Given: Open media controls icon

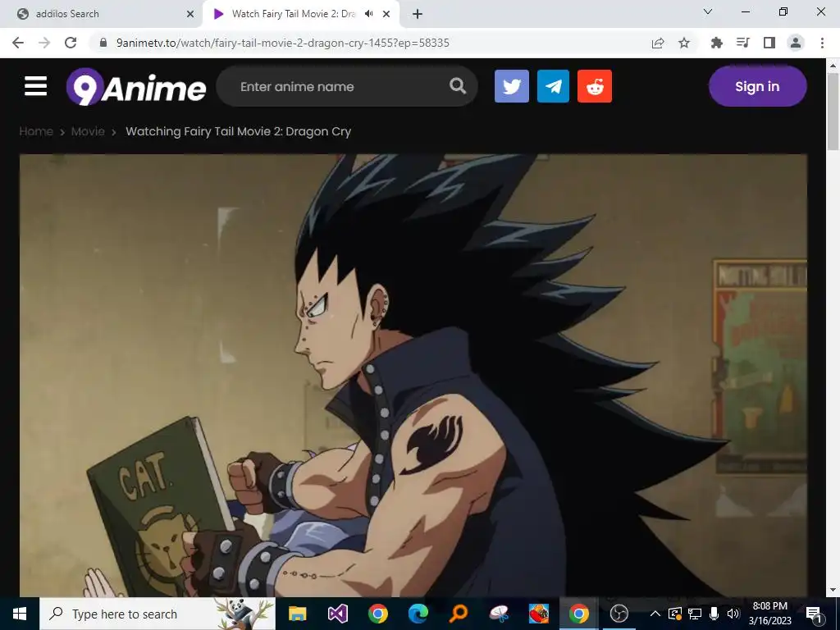Looking at the screenshot, I should tap(743, 43).
